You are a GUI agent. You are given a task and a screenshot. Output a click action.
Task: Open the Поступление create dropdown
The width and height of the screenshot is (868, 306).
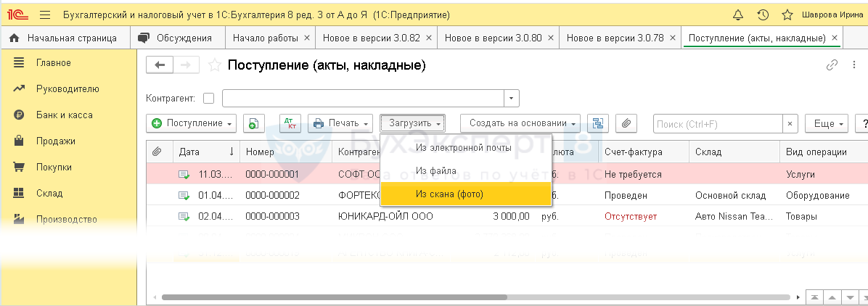(191, 123)
